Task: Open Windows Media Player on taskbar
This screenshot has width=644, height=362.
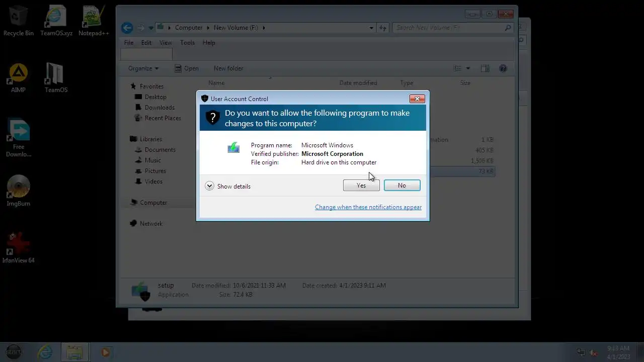Action: pyautogui.click(x=106, y=352)
